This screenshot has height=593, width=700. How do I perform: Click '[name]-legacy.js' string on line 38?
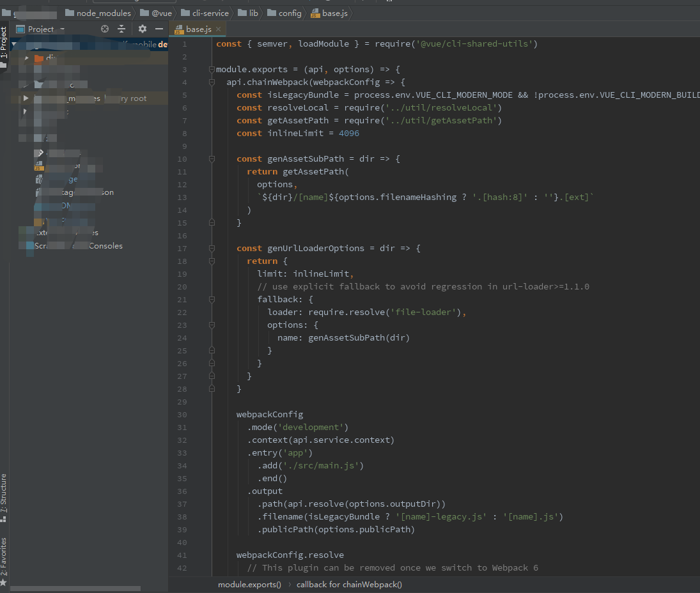click(440, 517)
